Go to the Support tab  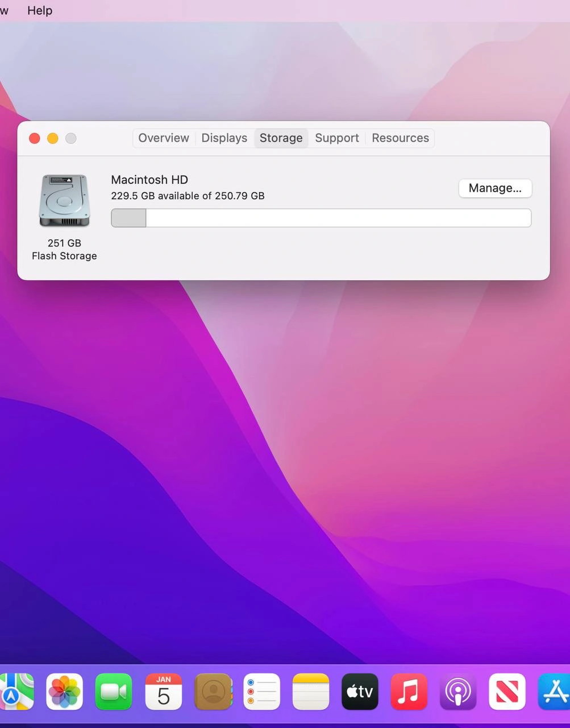tap(337, 138)
